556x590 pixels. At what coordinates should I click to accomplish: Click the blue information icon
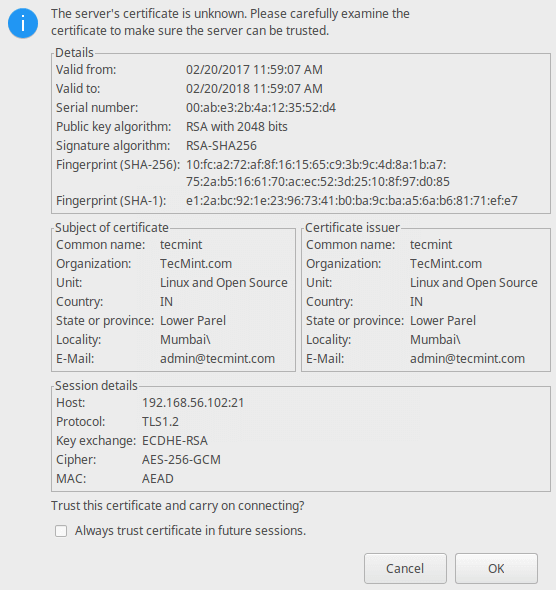23,23
